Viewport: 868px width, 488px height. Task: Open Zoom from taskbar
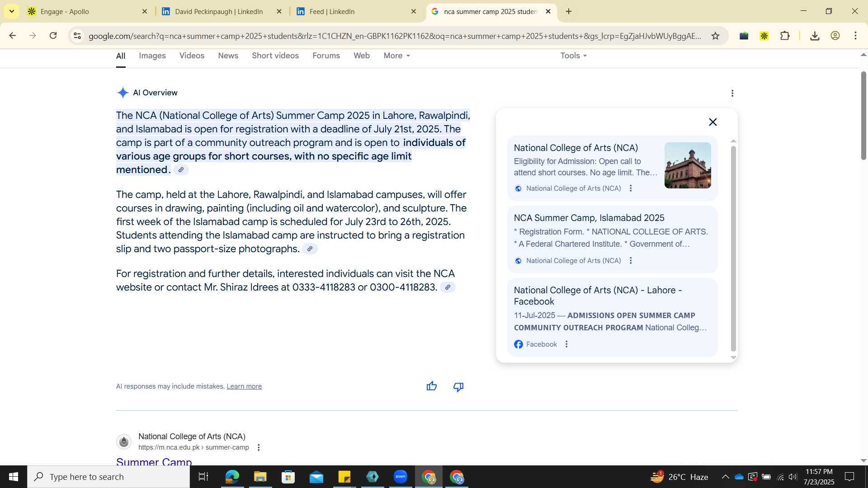401,477
